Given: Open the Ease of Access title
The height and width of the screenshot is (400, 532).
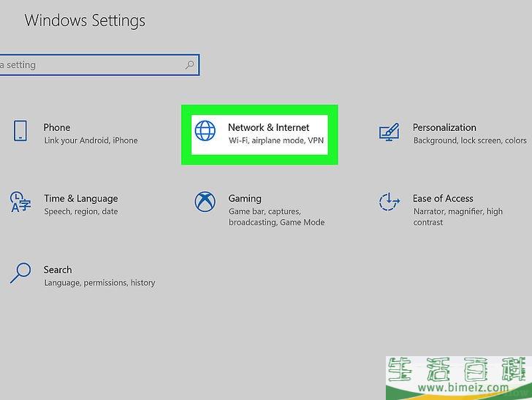Looking at the screenshot, I should tap(443, 198).
